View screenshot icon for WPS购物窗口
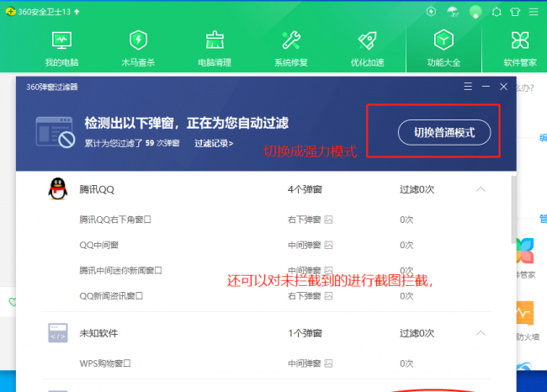Screen dimensions: 547x392 (x=328, y=363)
